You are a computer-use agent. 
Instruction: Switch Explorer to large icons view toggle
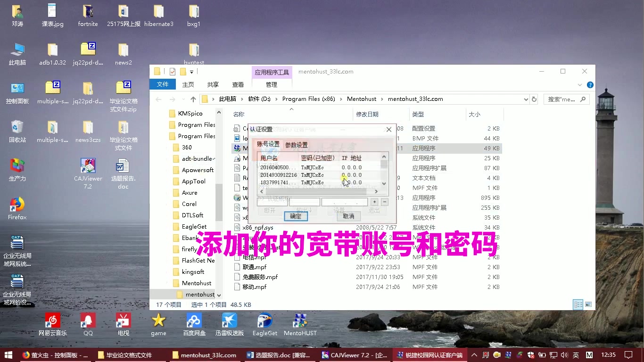(588, 304)
